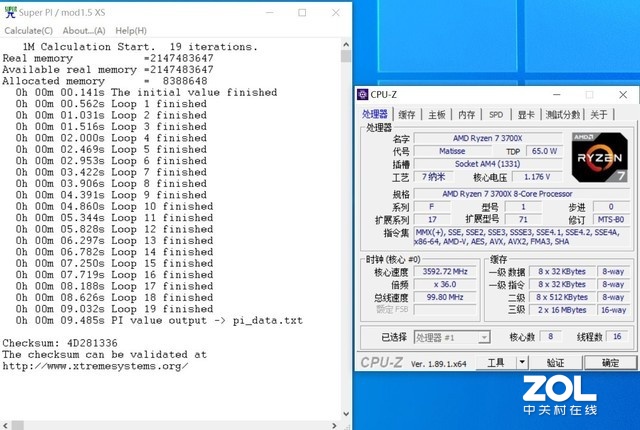
Task: Click the CPU-Z app icon in title bar
Action: (x=362, y=95)
